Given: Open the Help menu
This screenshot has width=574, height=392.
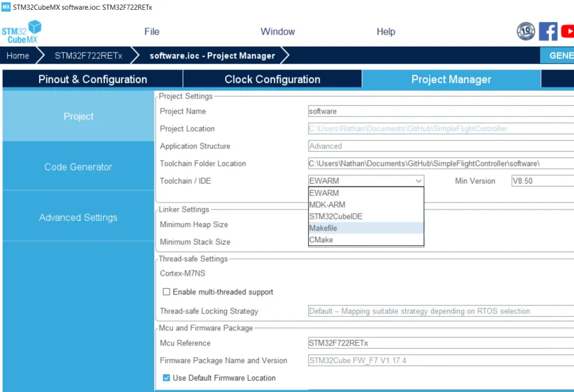Looking at the screenshot, I should [386, 32].
